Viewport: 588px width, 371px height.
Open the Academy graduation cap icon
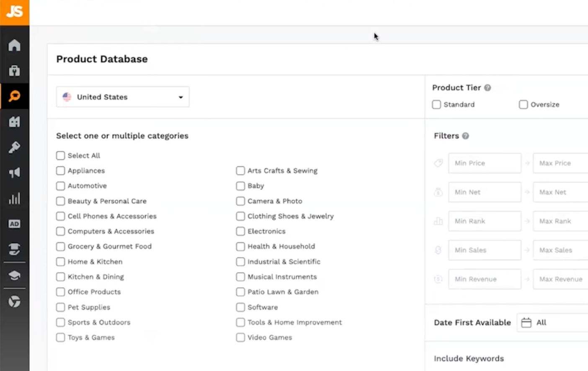pyautogui.click(x=15, y=276)
